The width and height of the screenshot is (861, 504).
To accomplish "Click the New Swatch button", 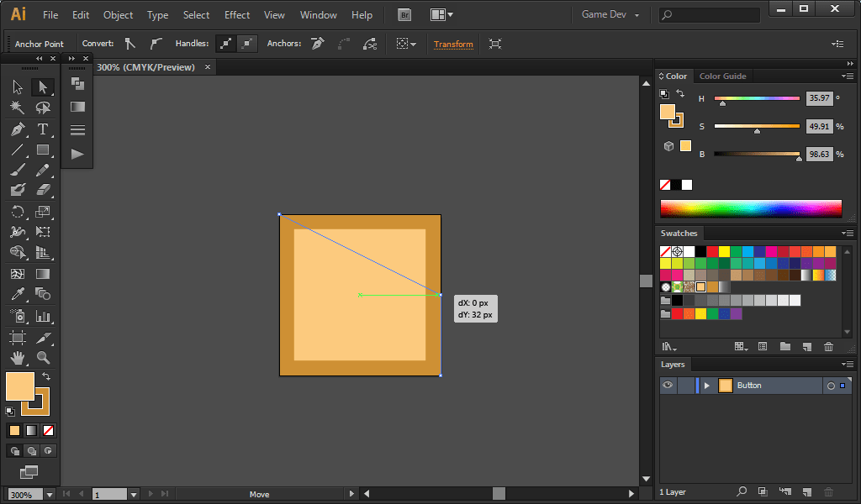I will tap(807, 345).
